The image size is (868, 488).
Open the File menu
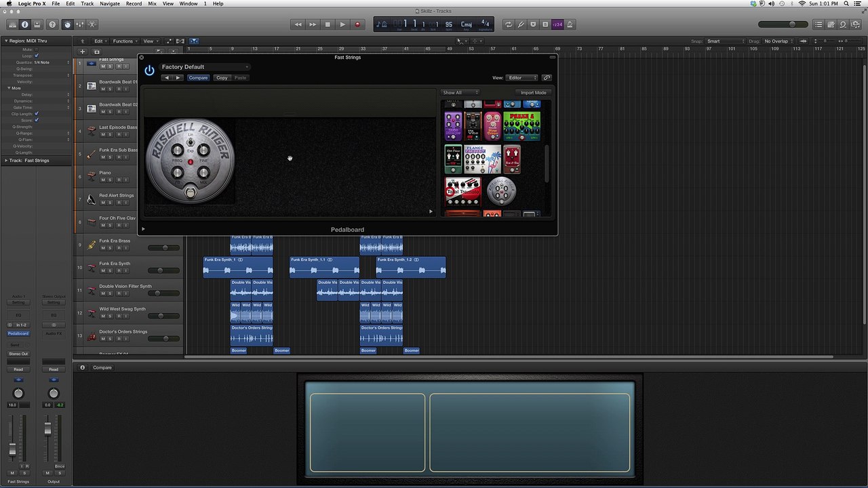[x=56, y=3]
